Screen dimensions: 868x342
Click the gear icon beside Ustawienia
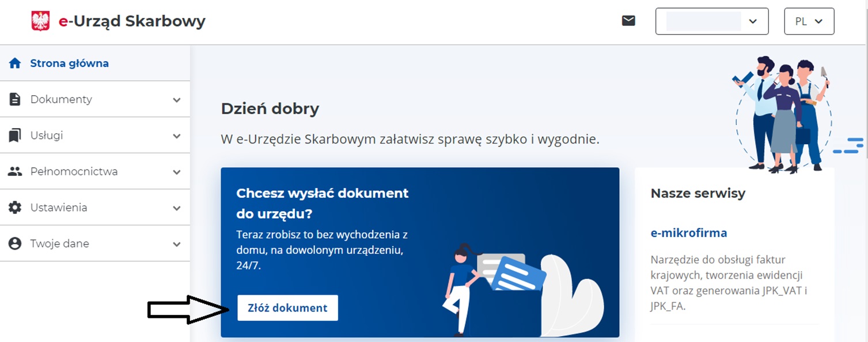coord(15,208)
